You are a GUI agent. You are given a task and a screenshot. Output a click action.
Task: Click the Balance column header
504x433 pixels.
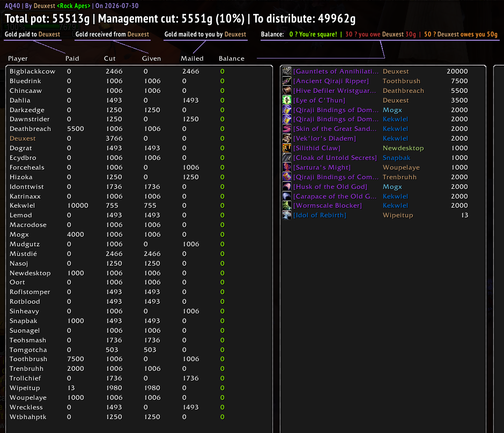[x=232, y=58]
